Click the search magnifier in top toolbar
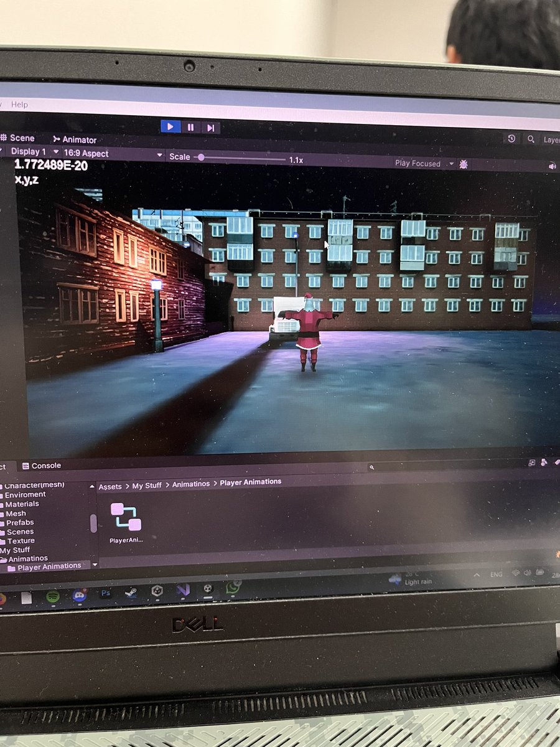560x747 pixels. 530,139
